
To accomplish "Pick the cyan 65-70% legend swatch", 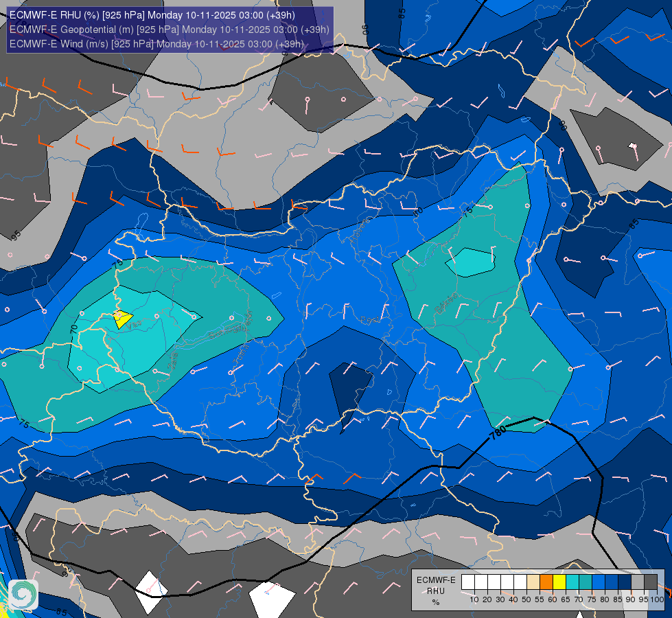I will point(572,582).
